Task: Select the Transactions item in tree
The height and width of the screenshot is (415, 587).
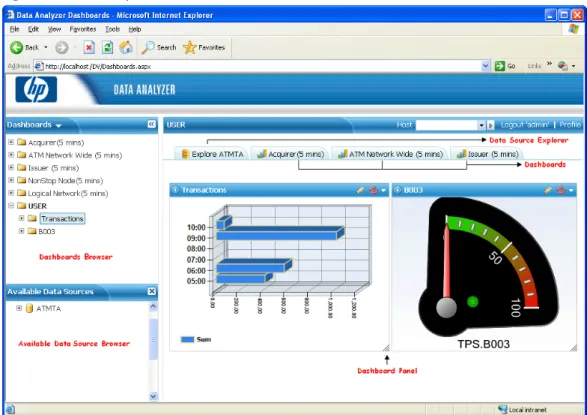Action: pyautogui.click(x=63, y=219)
